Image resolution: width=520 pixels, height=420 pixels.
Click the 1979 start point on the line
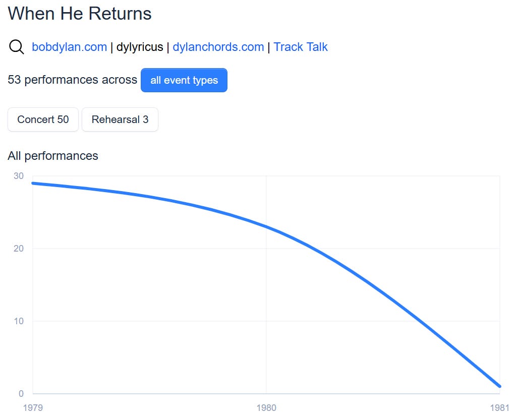[33, 183]
